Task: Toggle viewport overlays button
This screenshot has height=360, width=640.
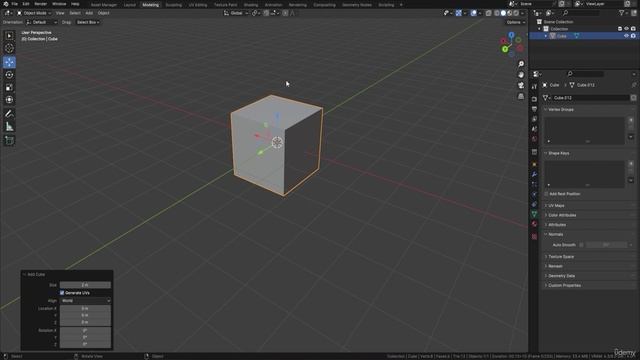Action: coord(474,13)
